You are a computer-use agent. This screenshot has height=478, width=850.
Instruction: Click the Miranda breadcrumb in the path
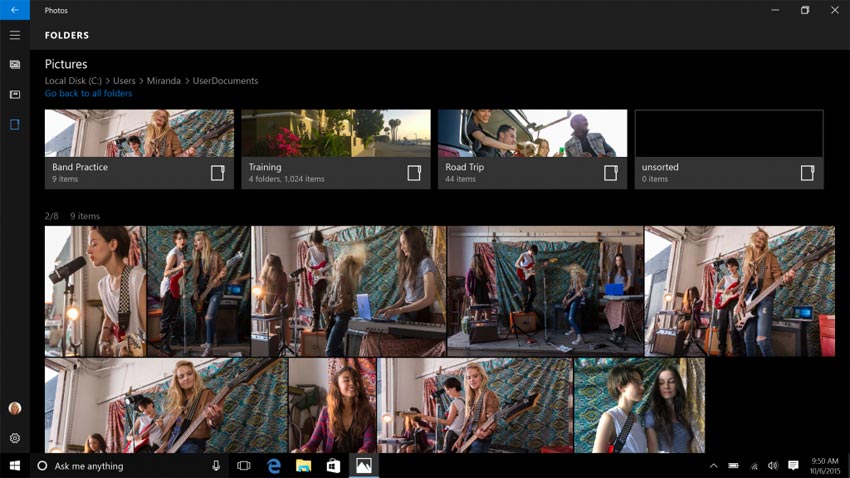tap(162, 80)
